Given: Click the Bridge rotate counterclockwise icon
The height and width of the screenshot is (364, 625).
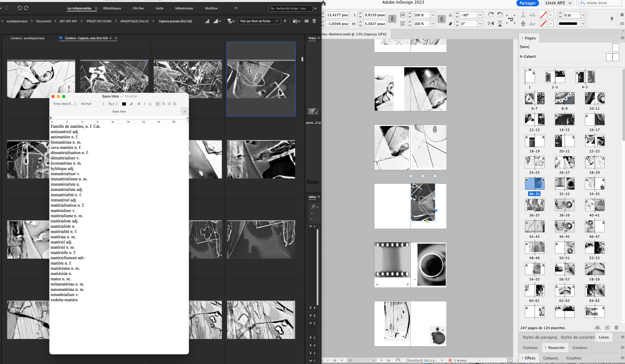Looking at the screenshot, I should point(19,8).
